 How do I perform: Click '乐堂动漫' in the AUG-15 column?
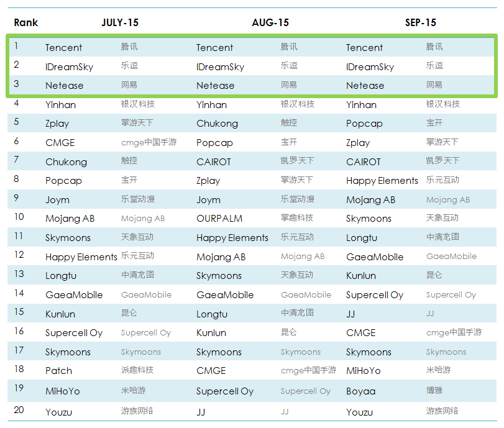pyautogui.click(x=297, y=199)
